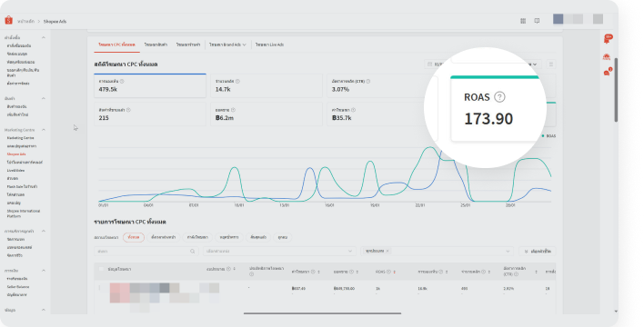Open the dropdown right of the search box
This screenshot has height=327, width=644.
coord(279,251)
